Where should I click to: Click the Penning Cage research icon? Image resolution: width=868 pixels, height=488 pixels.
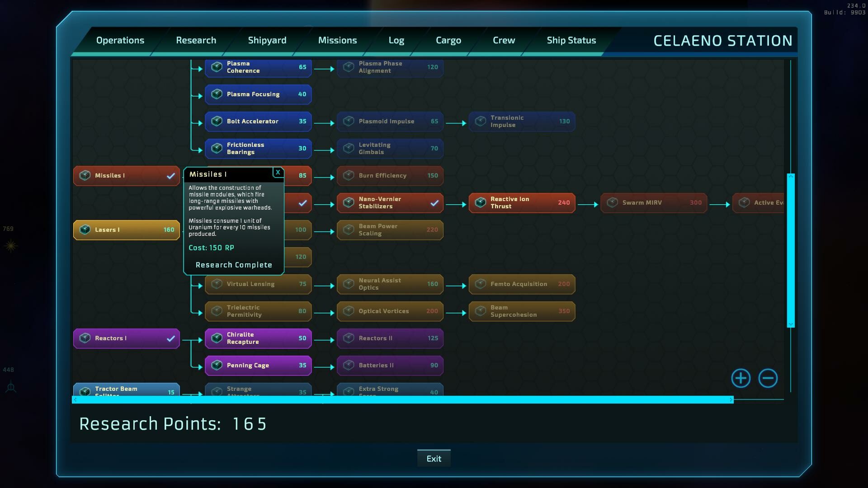[217, 365]
